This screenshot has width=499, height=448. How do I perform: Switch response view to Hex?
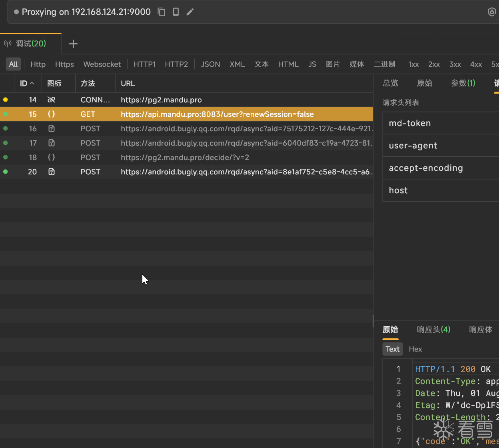point(415,349)
